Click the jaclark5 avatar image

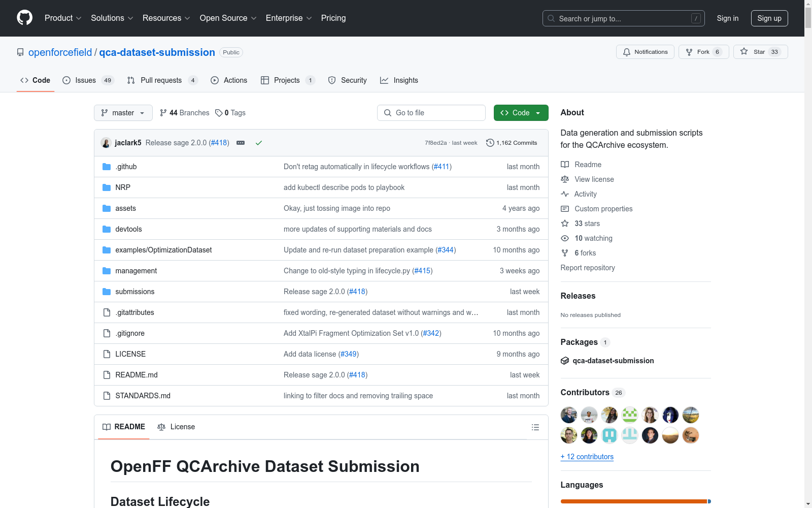tap(106, 143)
